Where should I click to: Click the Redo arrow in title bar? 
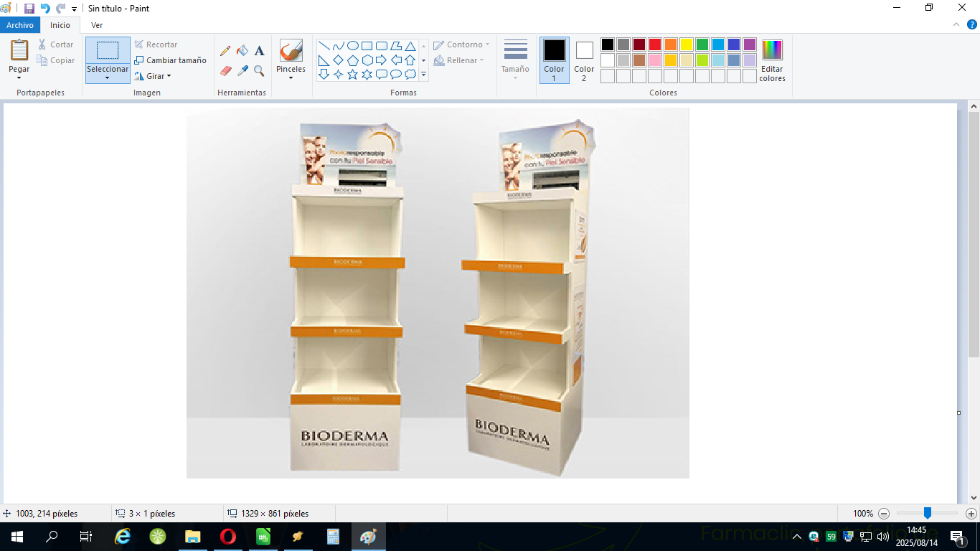(60, 9)
